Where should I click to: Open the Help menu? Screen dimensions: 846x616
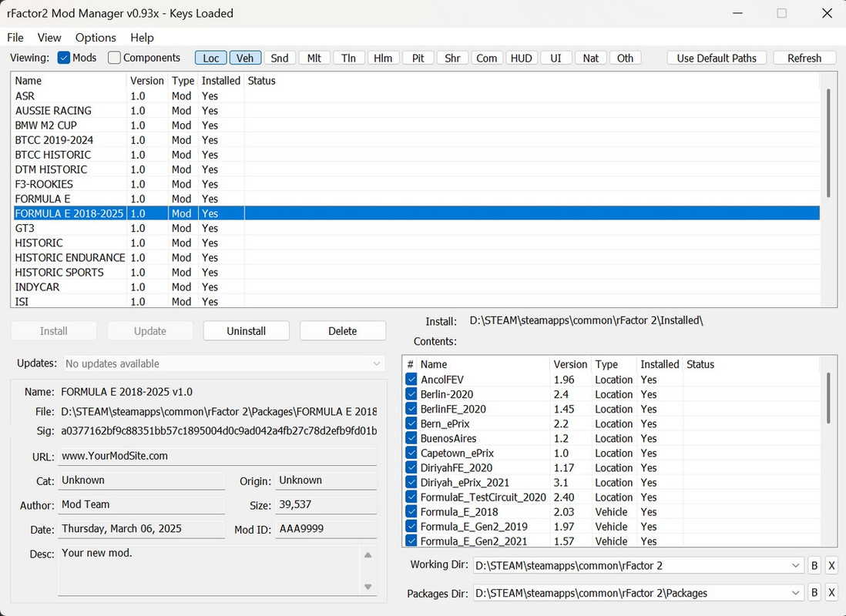[142, 38]
